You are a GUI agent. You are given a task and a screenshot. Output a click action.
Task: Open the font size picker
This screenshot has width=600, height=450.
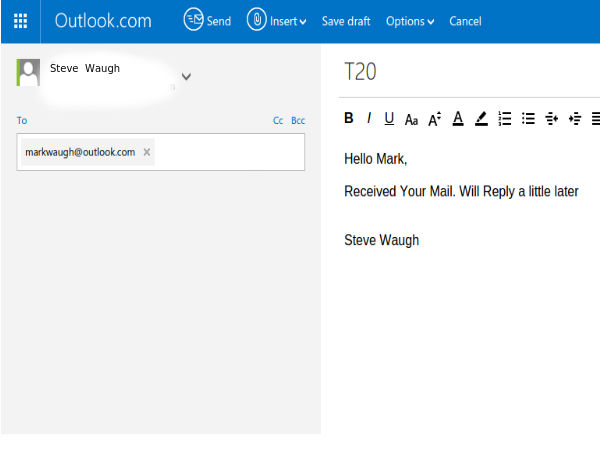point(434,119)
